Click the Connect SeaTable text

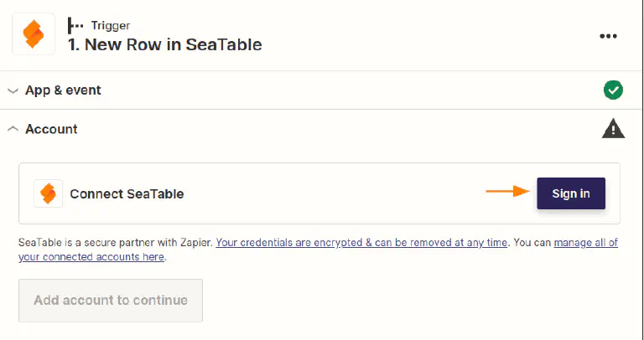coord(127,193)
